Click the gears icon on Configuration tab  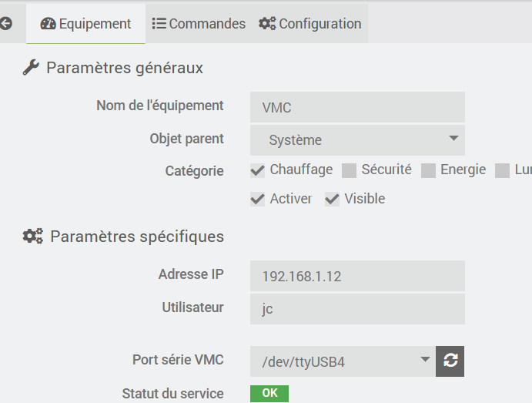267,24
